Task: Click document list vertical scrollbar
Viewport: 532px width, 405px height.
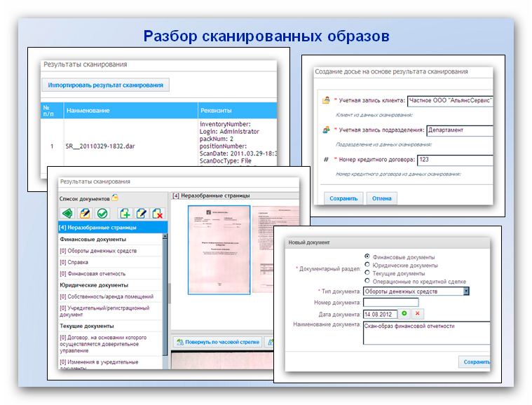Action: [165, 298]
